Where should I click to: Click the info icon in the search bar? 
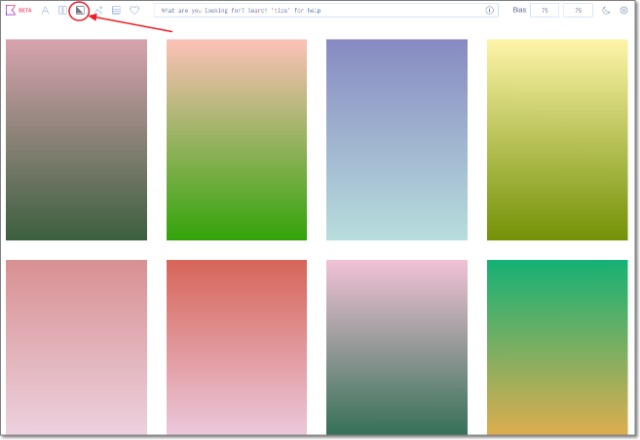490,11
